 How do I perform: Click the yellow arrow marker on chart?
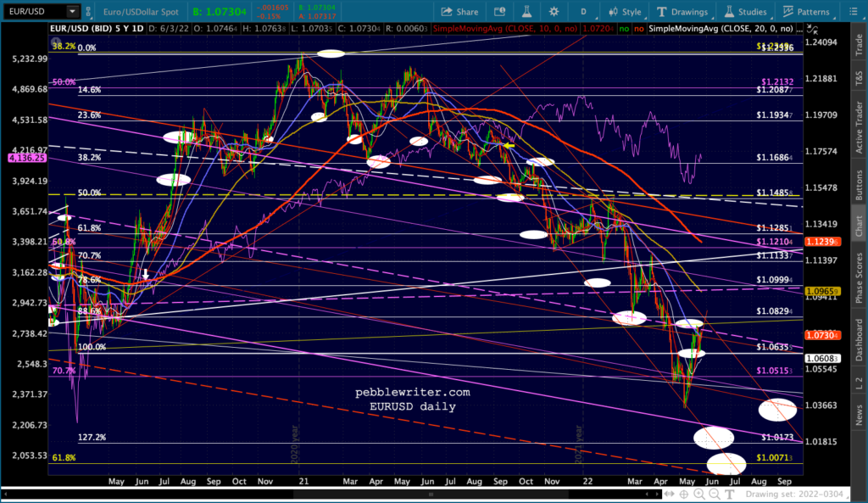(x=509, y=146)
